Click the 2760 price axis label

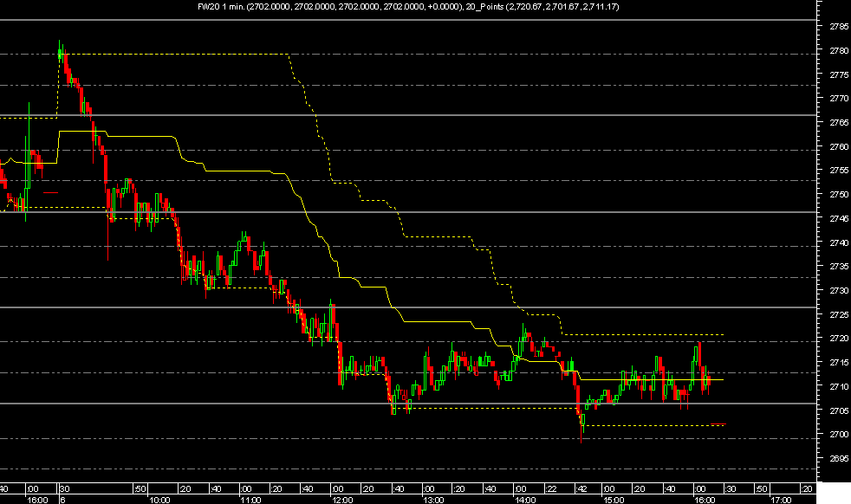point(839,146)
